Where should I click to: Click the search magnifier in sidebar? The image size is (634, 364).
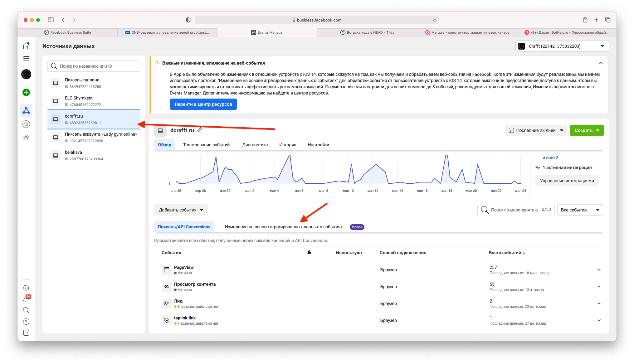click(x=26, y=310)
